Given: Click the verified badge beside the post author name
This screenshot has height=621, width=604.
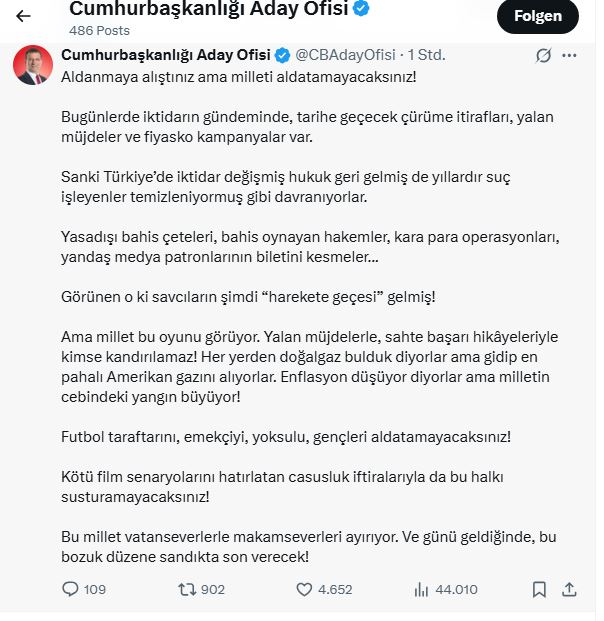Looking at the screenshot, I should pyautogui.click(x=283, y=54).
